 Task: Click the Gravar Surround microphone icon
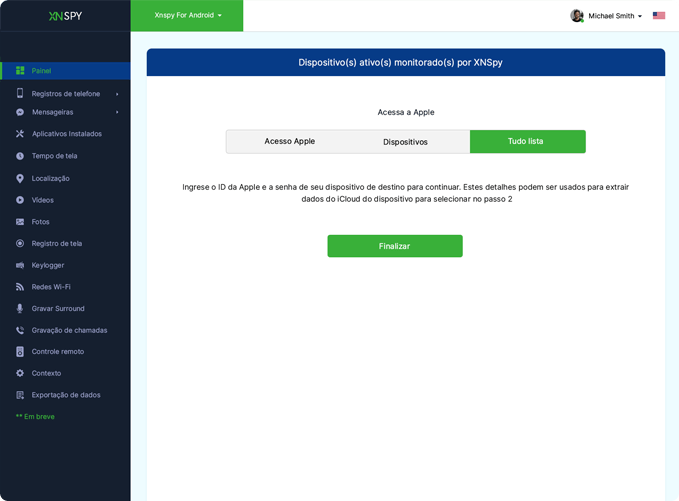20,309
